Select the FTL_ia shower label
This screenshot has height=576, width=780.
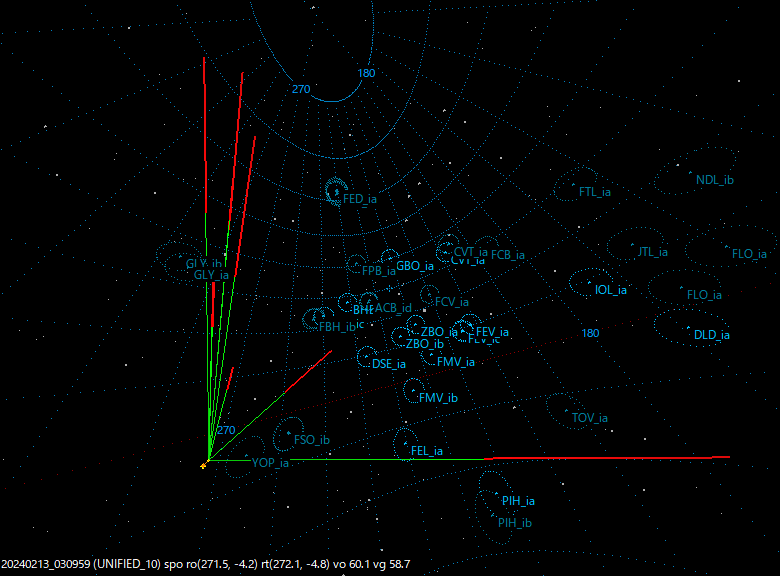click(x=594, y=192)
